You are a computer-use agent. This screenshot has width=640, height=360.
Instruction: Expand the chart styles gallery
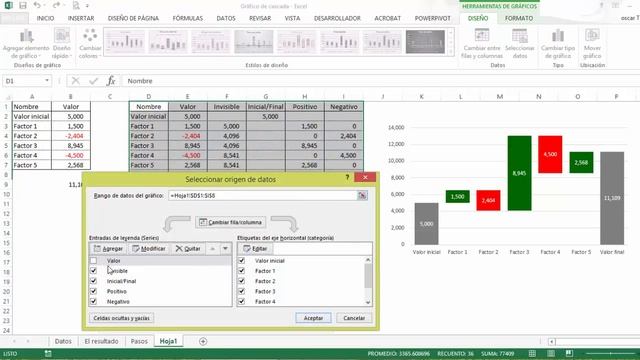(x=451, y=52)
